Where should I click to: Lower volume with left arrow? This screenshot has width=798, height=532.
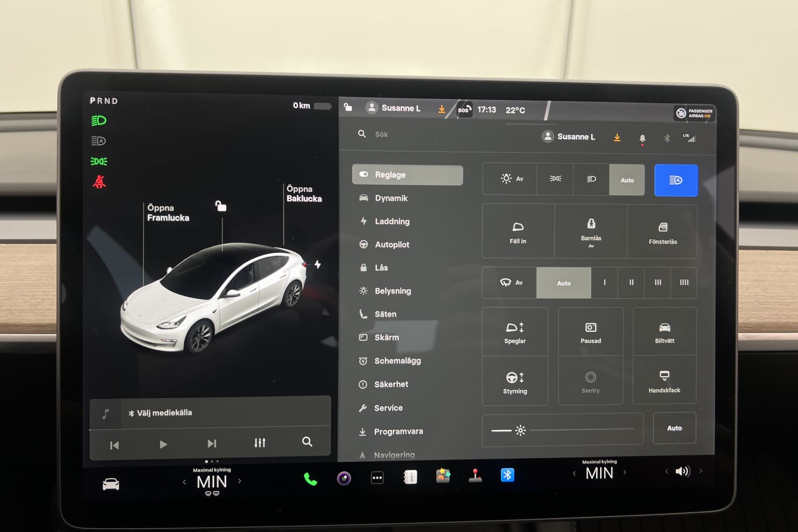click(x=666, y=472)
